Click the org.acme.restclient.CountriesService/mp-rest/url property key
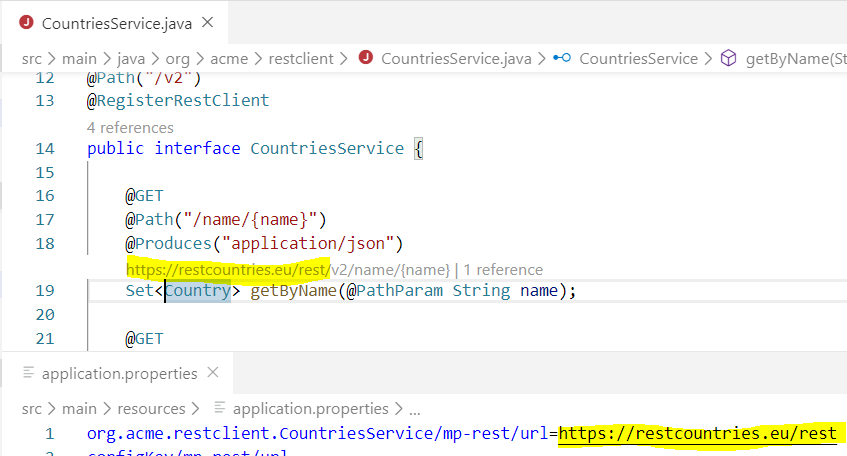This screenshot has width=847, height=456. tap(318, 433)
